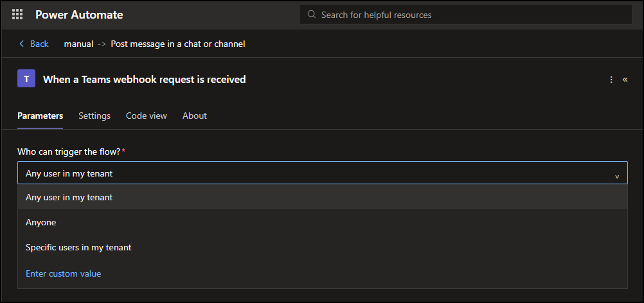
Task: Click Post message in a chat breadcrumb
Action: 178,44
